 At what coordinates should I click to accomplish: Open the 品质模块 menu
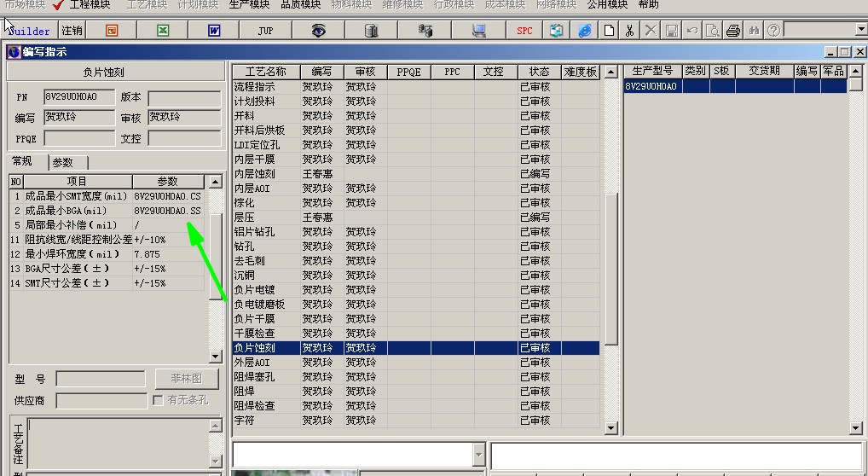point(301,5)
